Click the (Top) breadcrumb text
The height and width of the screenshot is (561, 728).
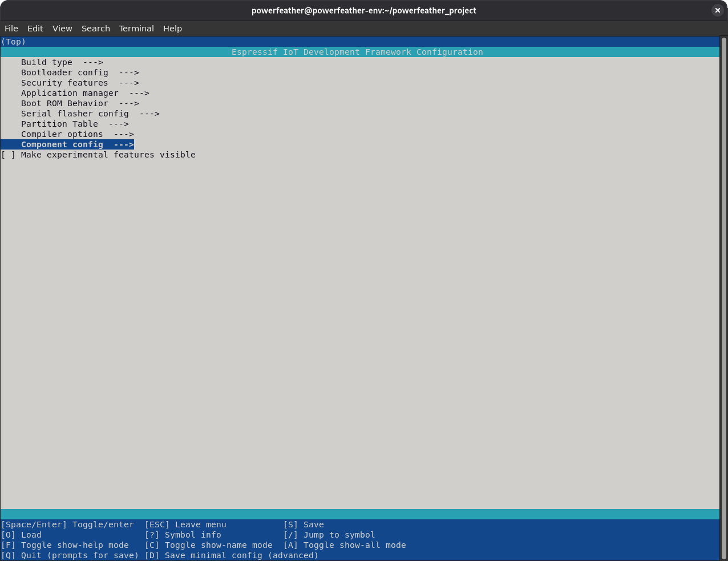click(x=14, y=42)
